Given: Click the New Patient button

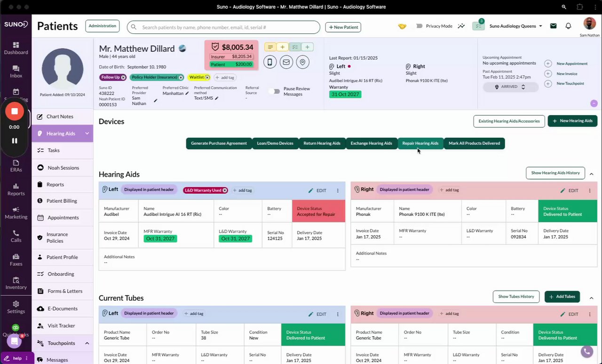Looking at the screenshot, I should pos(343,27).
